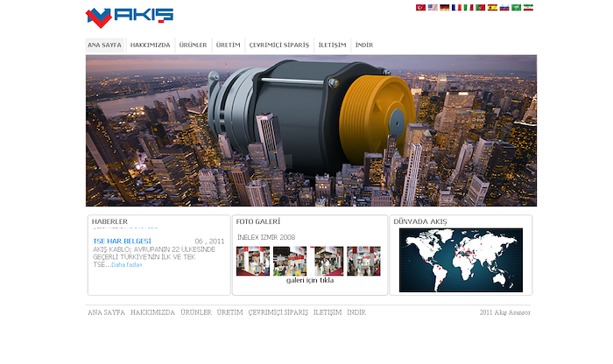Click the footer İNDİR link
613x364 pixels.
[x=356, y=312]
